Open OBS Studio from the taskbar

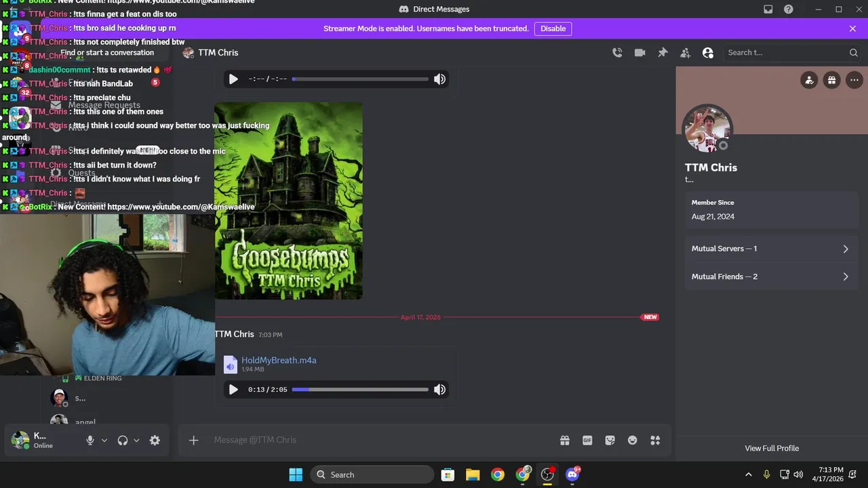point(547,474)
